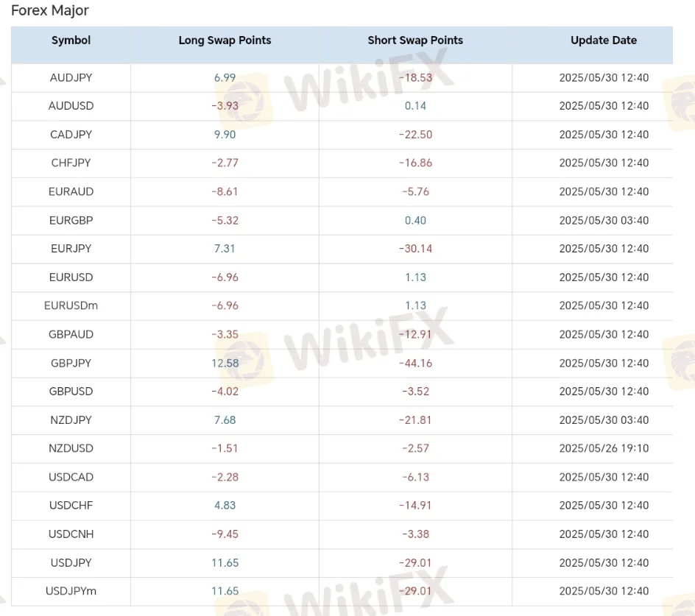Click the AUDUSD short swap value 0.14

(415, 106)
